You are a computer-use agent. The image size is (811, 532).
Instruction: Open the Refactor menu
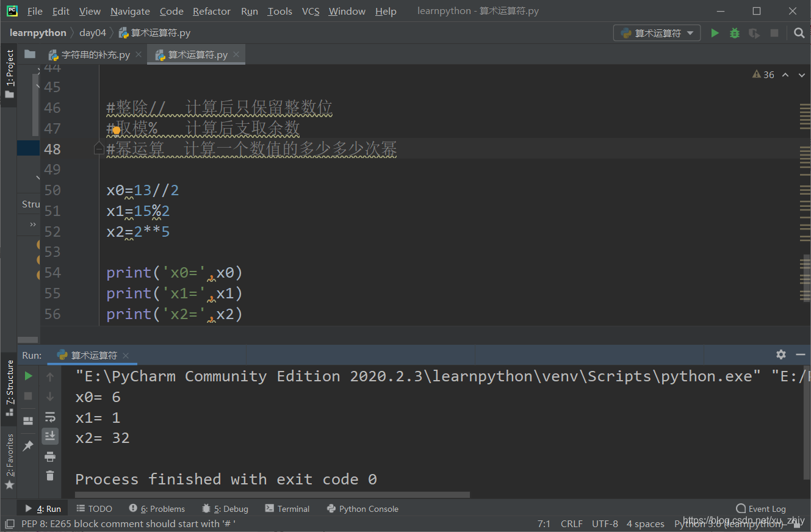[212, 11]
